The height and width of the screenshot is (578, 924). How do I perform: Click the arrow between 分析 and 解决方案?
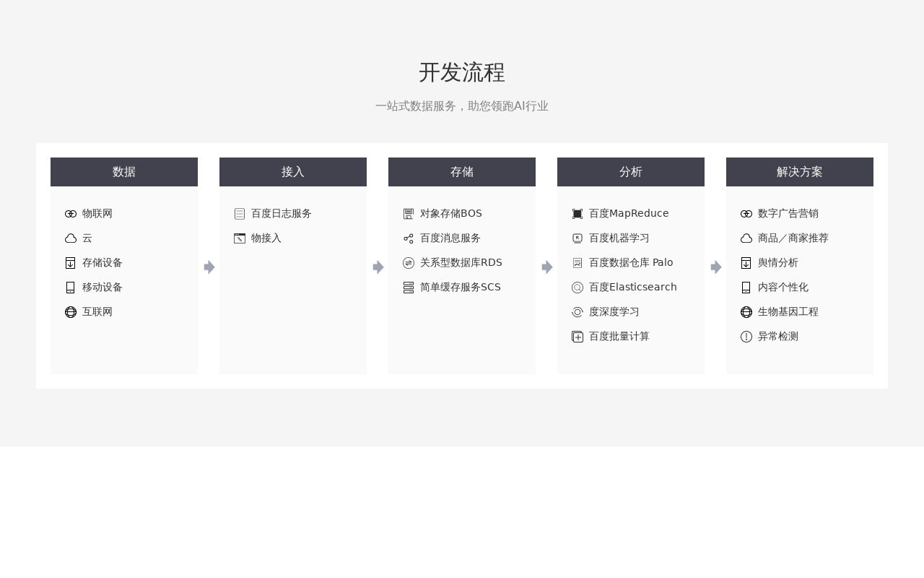[715, 267]
